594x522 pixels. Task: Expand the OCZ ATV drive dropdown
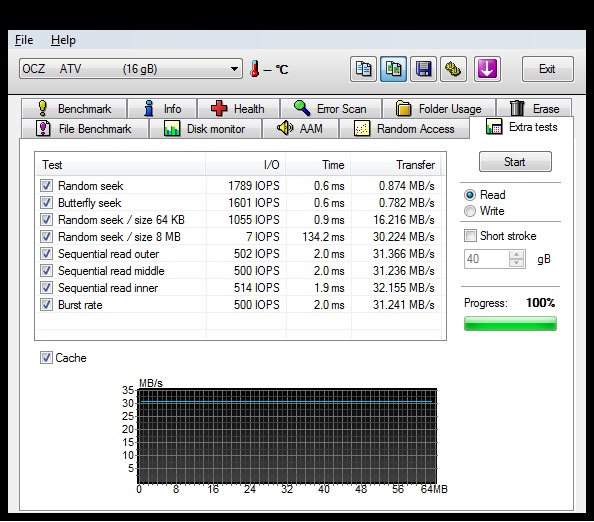[x=131, y=69]
